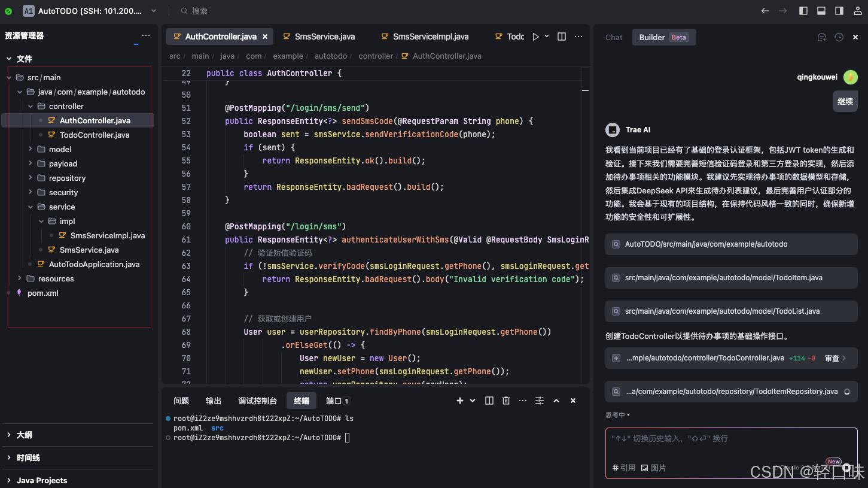Open editor more actions ellipsis
This screenshot has width=868, height=488.
(578, 37)
